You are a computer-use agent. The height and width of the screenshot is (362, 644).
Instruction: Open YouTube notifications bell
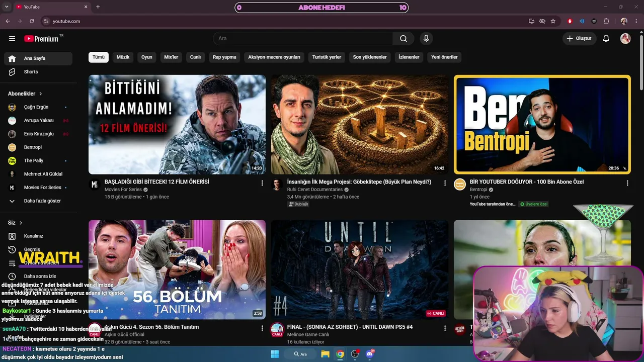coord(606,39)
